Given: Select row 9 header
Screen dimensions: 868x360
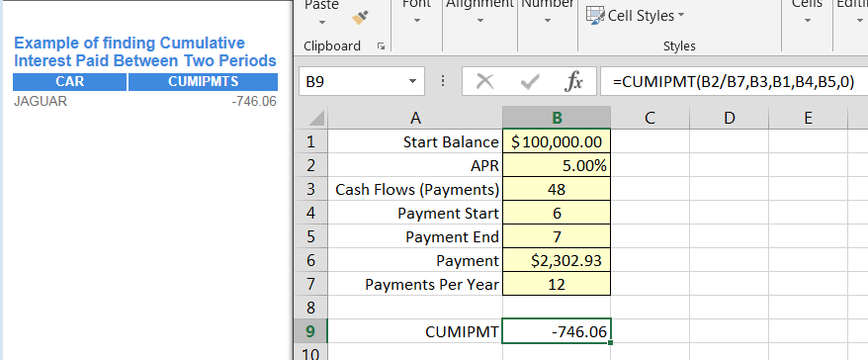Looking at the screenshot, I should pyautogui.click(x=310, y=331).
